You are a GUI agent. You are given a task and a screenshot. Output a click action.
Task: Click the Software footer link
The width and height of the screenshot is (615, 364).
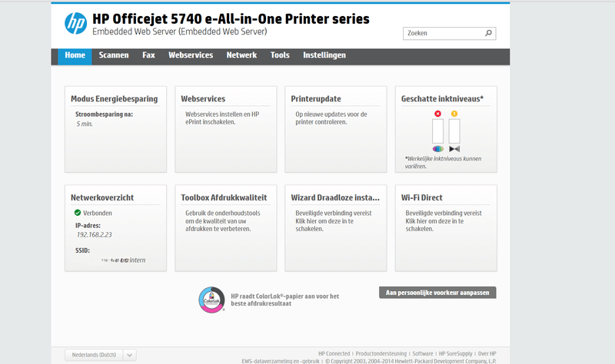(x=423, y=353)
